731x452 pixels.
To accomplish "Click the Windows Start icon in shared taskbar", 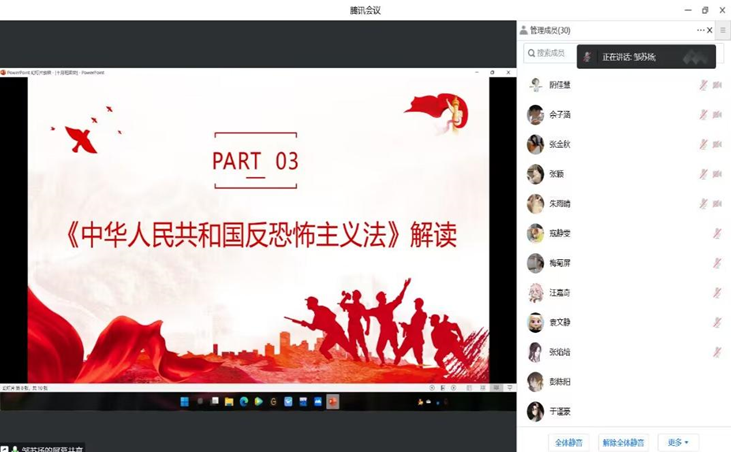I will click(x=185, y=402).
